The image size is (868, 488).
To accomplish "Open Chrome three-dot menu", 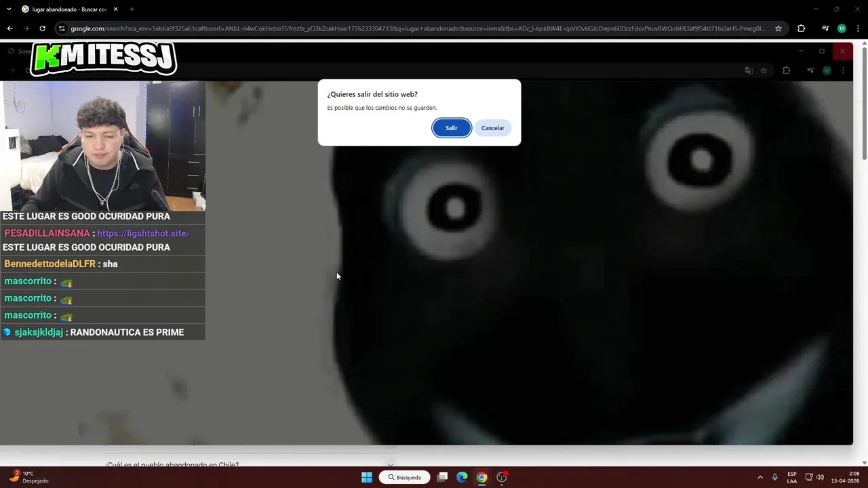I will pos(859,28).
